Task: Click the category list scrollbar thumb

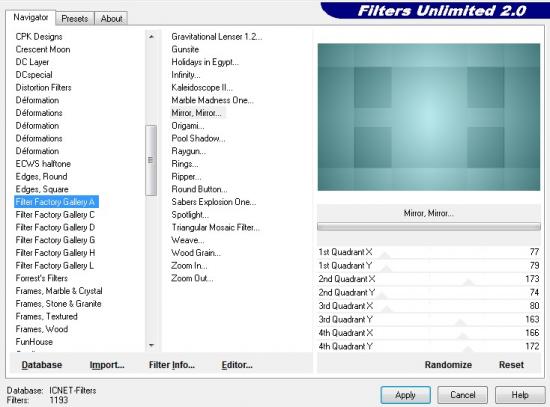Action: pyautogui.click(x=151, y=160)
